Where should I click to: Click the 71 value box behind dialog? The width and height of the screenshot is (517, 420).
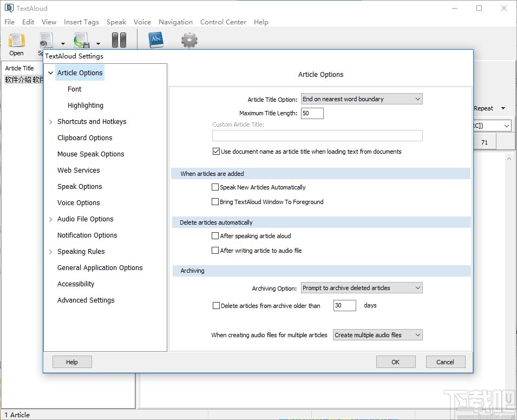(x=485, y=142)
